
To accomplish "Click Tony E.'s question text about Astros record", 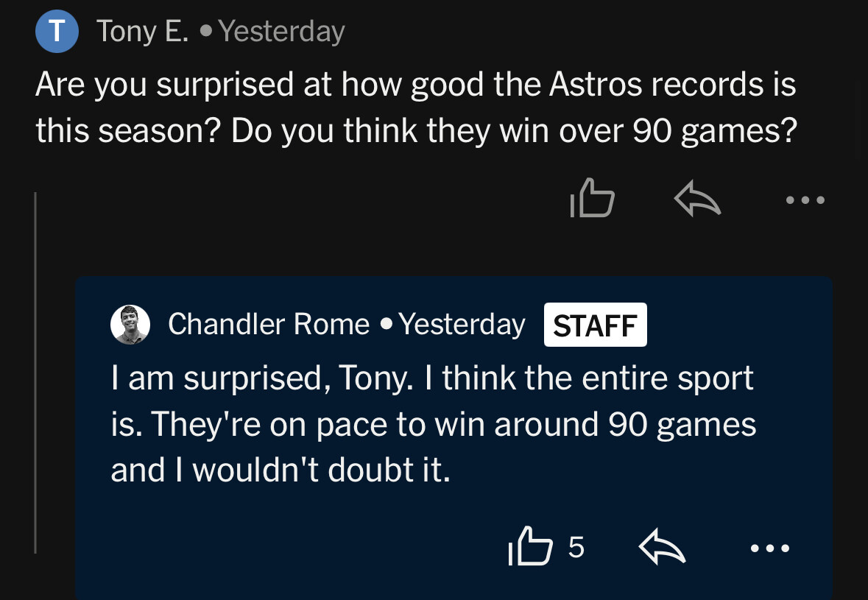I will (416, 107).
